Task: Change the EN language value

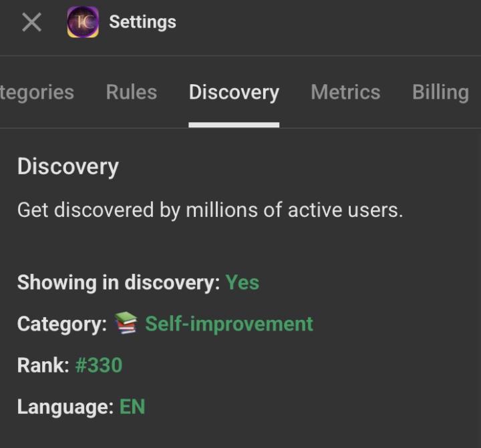Action: point(132,407)
